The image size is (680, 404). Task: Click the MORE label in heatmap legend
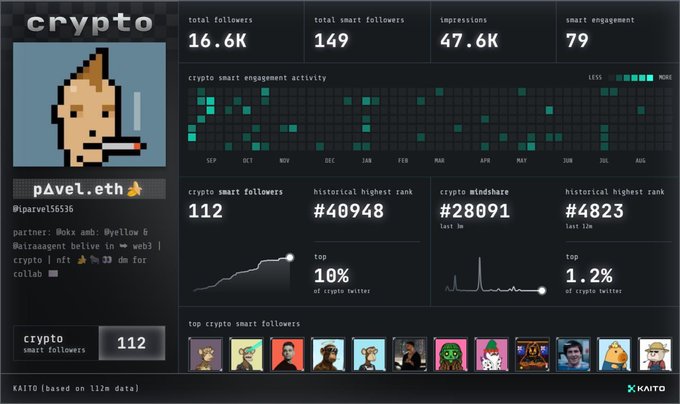665,78
